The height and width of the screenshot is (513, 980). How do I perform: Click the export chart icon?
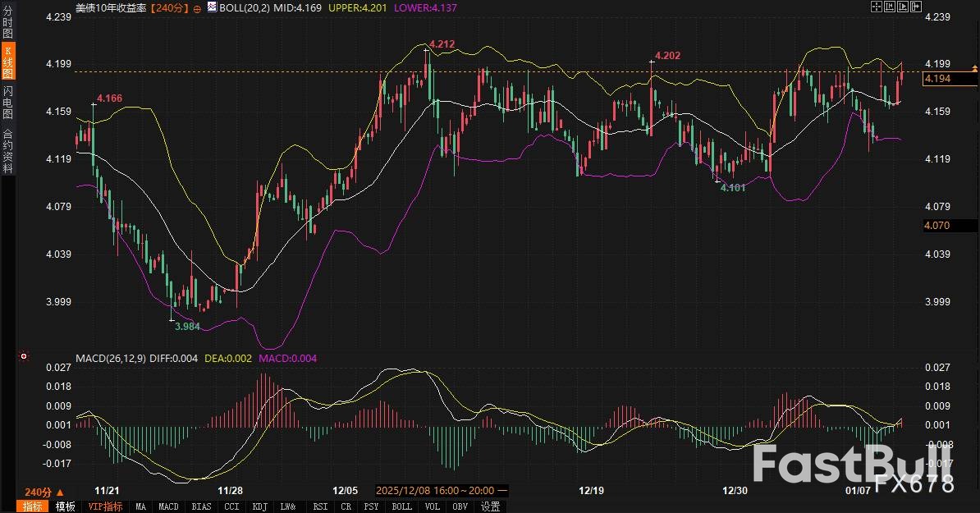click(918, 7)
